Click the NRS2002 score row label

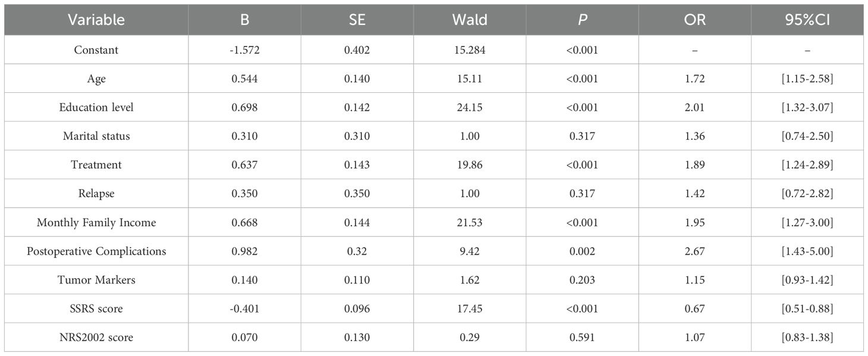tap(96, 338)
